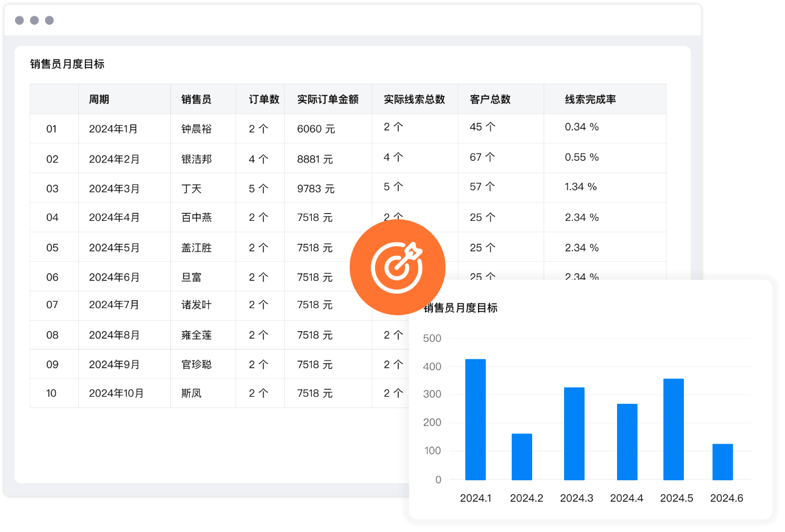Click the 2024.1 bar in chart
Viewport: 785px width, 532px height.
coord(476,419)
